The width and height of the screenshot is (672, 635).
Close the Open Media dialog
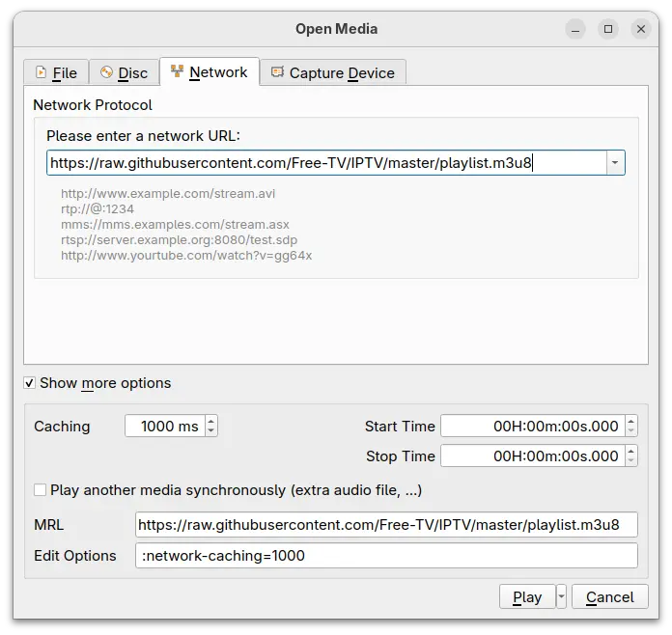pos(641,29)
